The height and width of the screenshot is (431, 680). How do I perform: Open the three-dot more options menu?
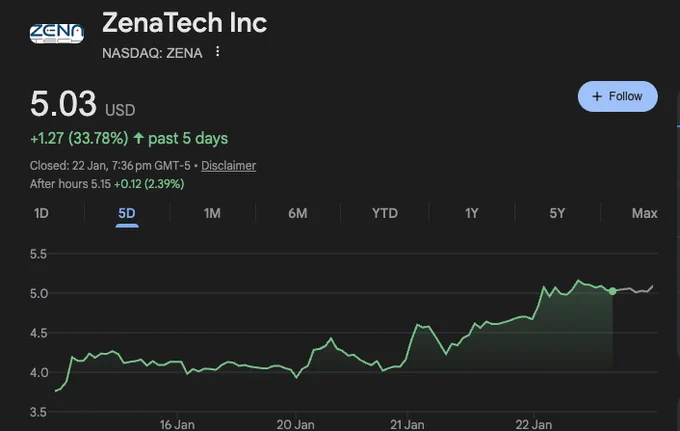coord(218,52)
